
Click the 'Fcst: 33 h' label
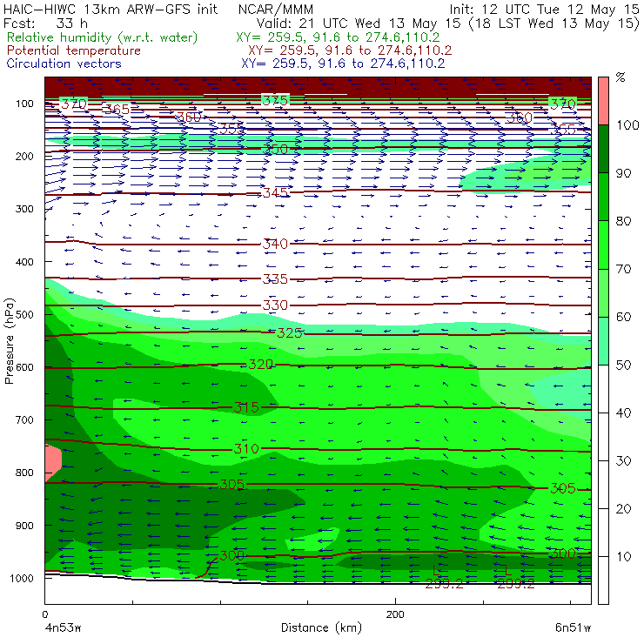click(x=45, y=23)
